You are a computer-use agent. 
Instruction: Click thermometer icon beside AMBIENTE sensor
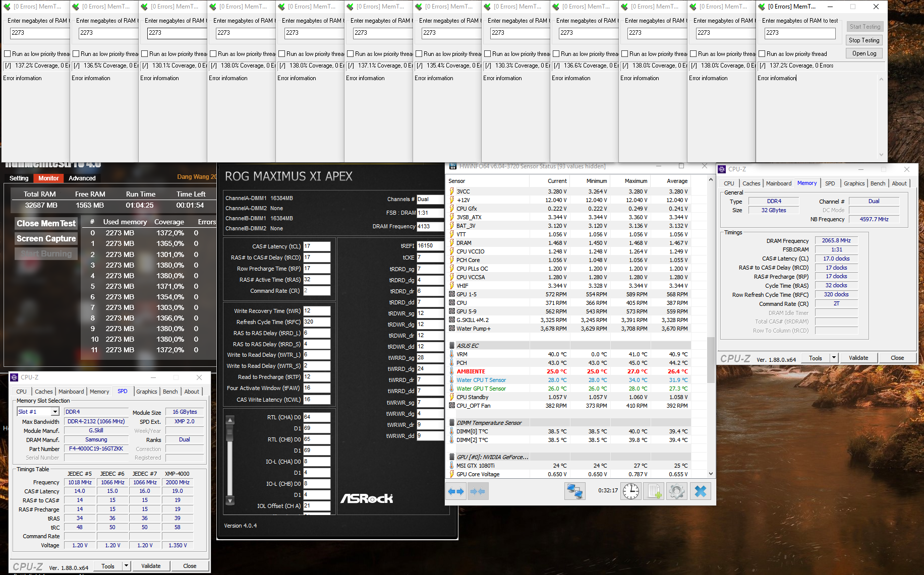pos(452,371)
